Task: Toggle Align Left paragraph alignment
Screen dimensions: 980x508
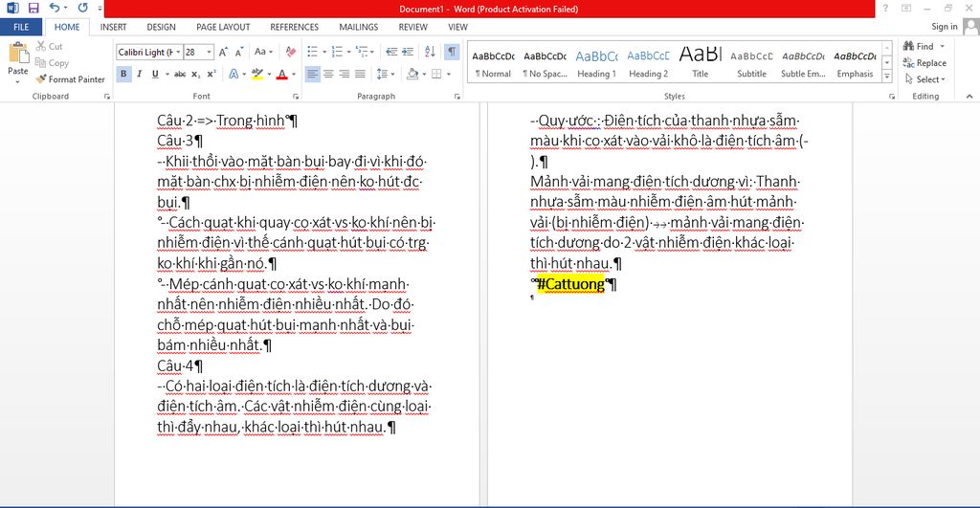Action: tap(313, 74)
